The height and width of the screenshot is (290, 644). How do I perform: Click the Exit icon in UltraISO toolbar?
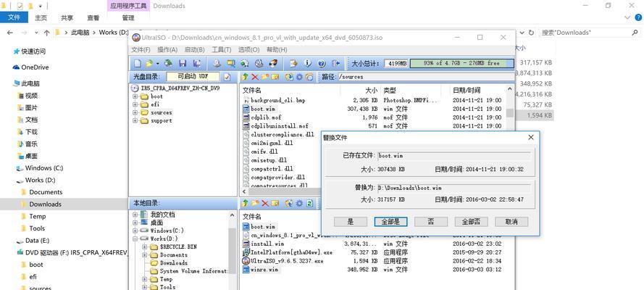pos(336,63)
